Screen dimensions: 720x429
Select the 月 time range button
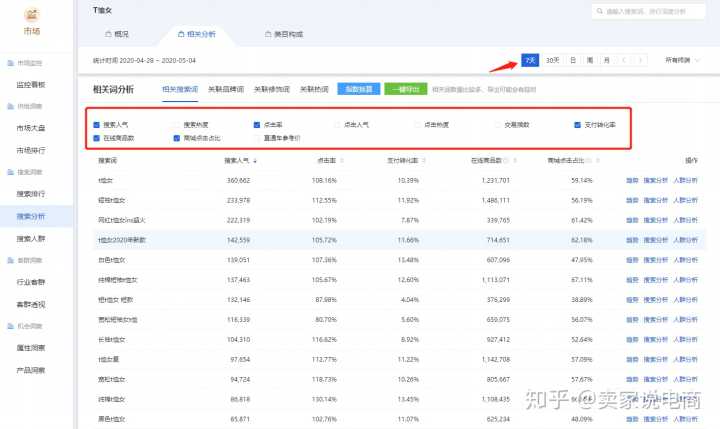(607, 60)
